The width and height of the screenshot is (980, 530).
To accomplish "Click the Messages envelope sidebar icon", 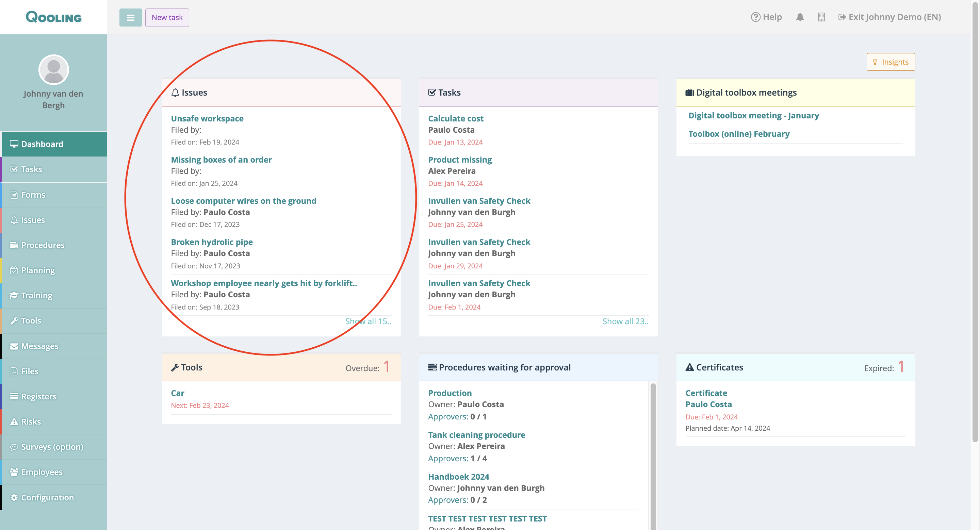I will coord(14,346).
